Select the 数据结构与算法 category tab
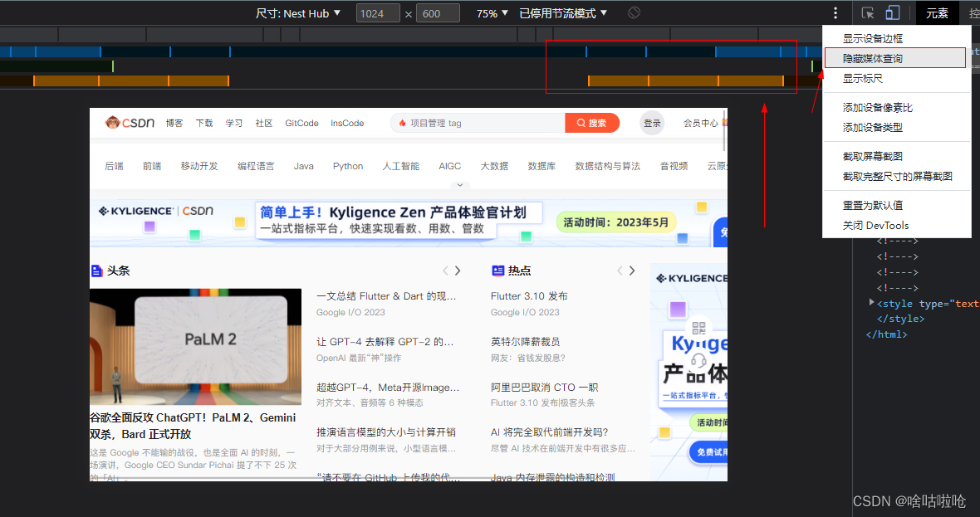The width and height of the screenshot is (980, 517). (x=607, y=166)
